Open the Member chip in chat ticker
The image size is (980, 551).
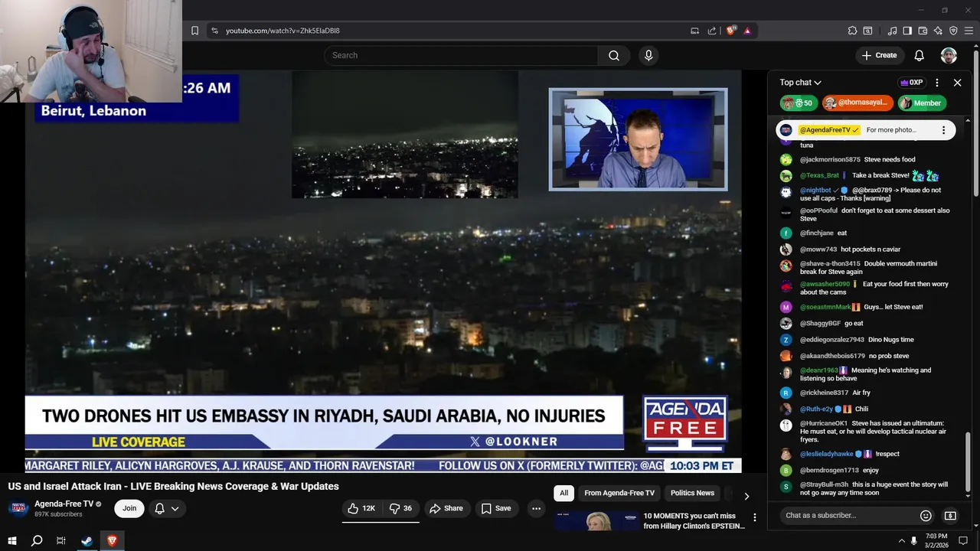(921, 103)
